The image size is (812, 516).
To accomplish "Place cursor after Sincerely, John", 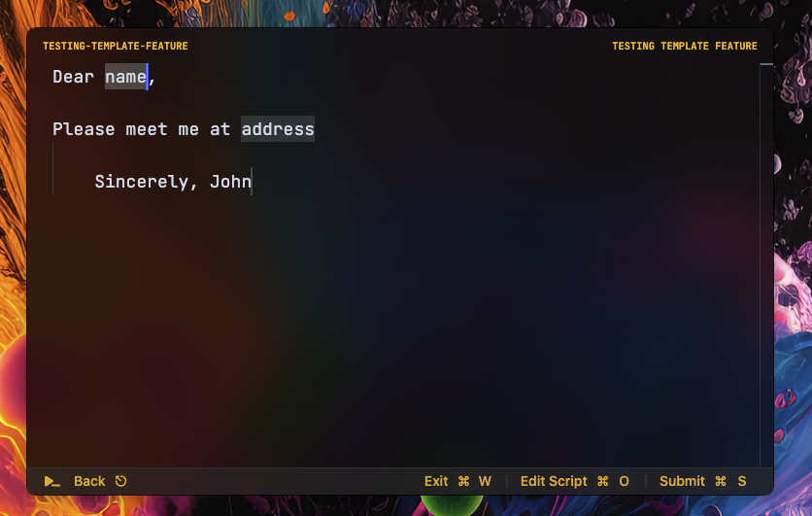I will [252, 182].
